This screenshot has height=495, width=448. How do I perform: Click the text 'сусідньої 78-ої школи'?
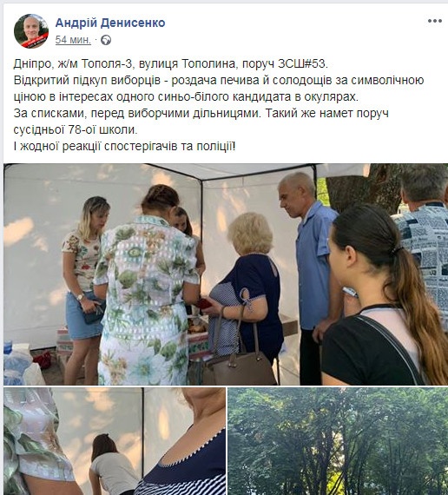tap(75, 129)
